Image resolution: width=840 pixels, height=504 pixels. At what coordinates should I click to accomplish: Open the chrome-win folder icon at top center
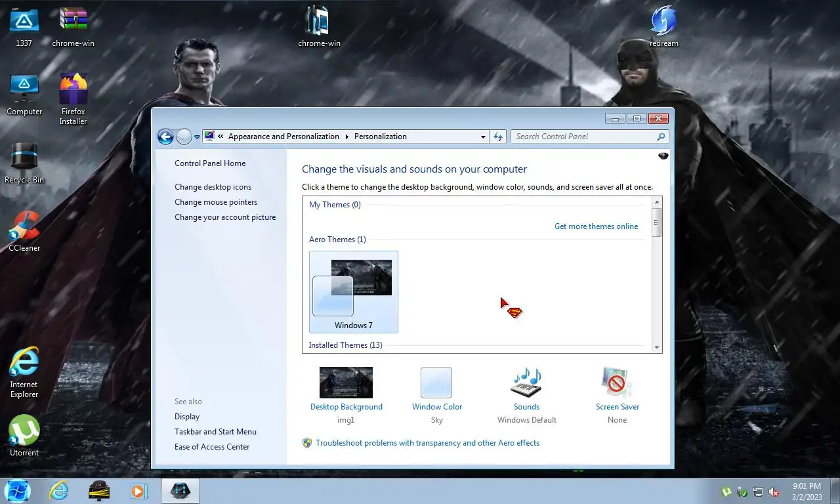(319, 26)
